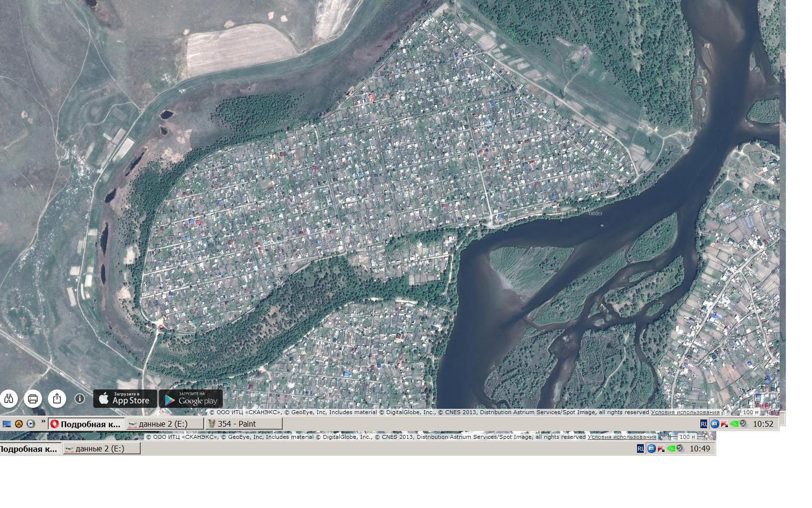Open the App Store download badge
Screen dimensions: 812x508
coord(125,399)
